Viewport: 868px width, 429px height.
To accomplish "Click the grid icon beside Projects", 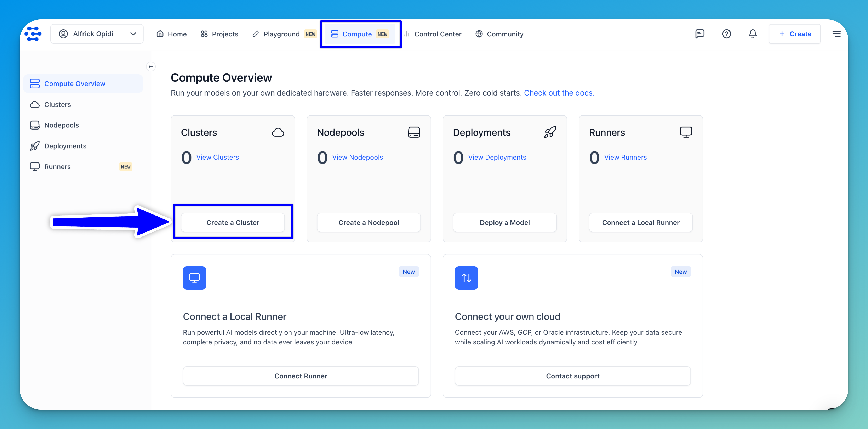I will click(x=204, y=34).
